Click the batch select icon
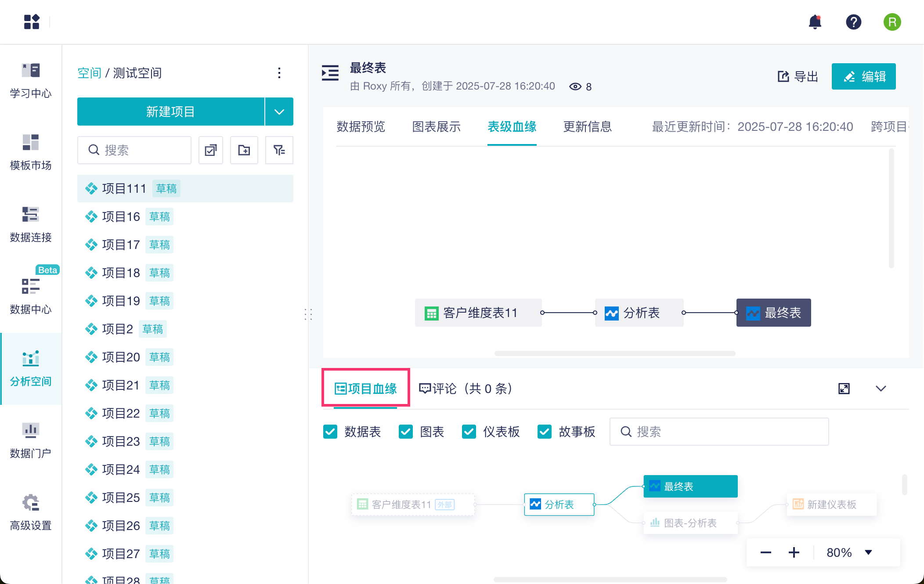The height and width of the screenshot is (584, 924). point(211,150)
